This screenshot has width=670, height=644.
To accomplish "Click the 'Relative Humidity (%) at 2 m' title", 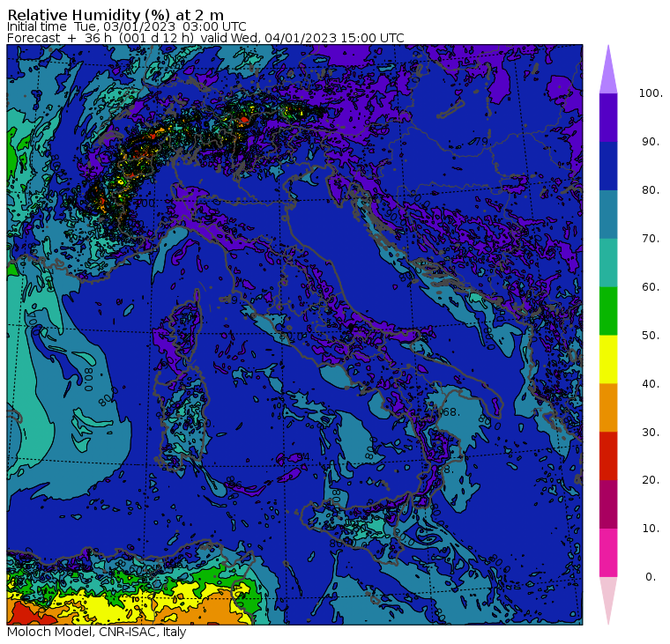I will click(x=115, y=15).
